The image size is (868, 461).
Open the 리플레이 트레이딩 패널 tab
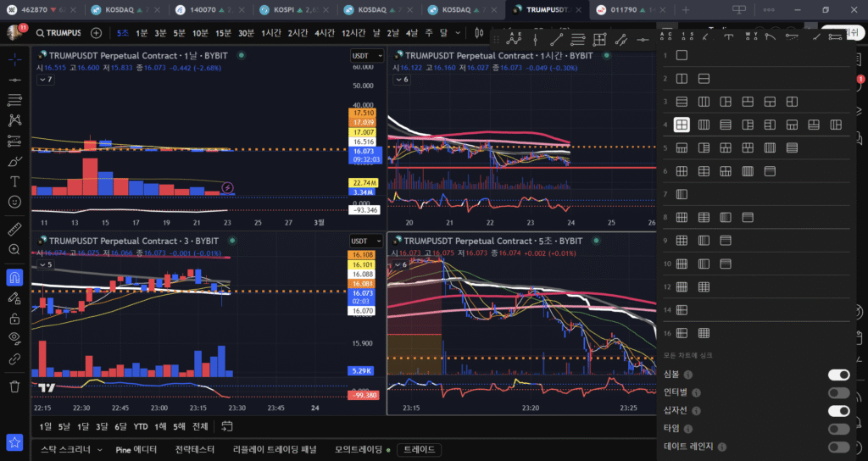(275, 449)
